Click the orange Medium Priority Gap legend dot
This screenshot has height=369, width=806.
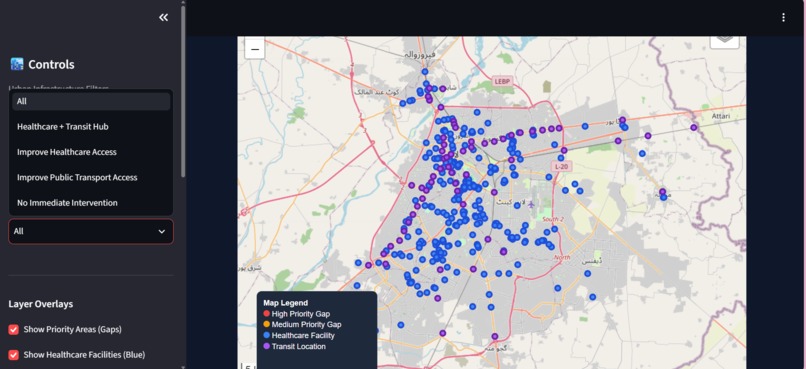pyautogui.click(x=266, y=324)
